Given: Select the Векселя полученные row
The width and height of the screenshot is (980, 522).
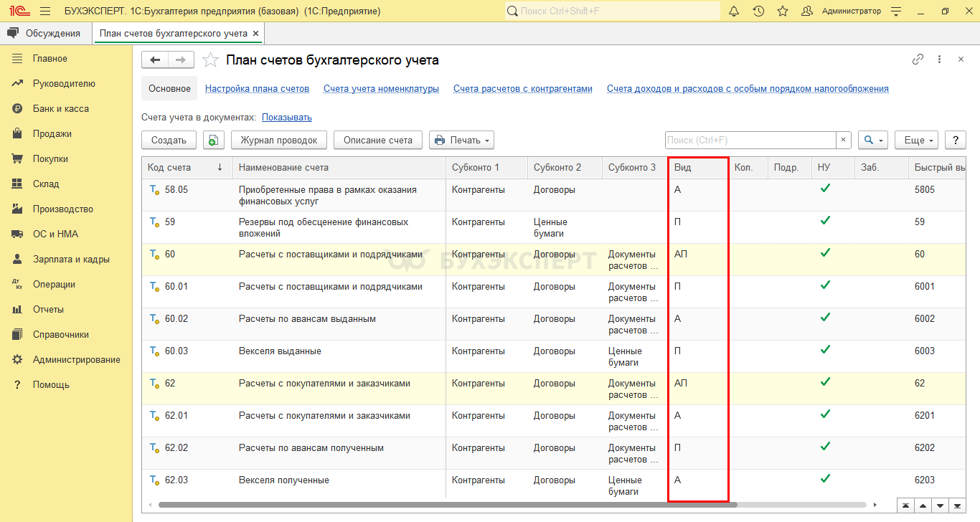Looking at the screenshot, I should pyautogui.click(x=554, y=484).
